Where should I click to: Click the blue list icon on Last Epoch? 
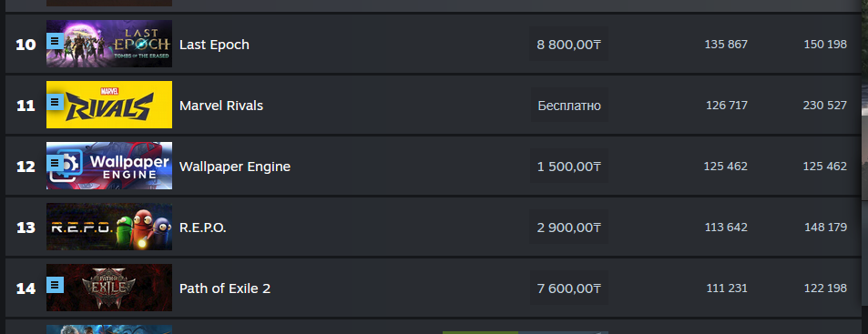55,41
